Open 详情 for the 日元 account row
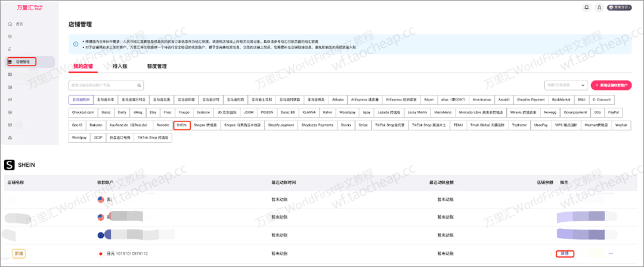644x267 pixels. 564,253
